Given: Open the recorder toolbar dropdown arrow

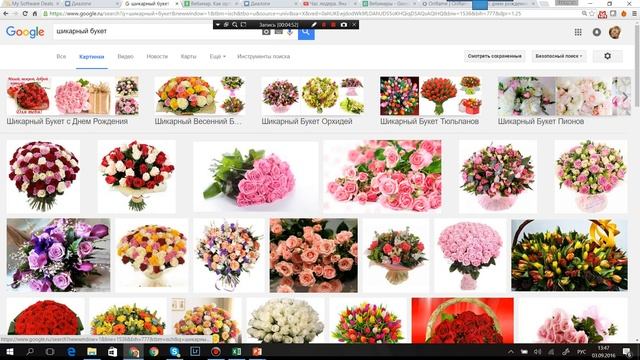Looking at the screenshot, I should pyautogui.click(x=218, y=24).
